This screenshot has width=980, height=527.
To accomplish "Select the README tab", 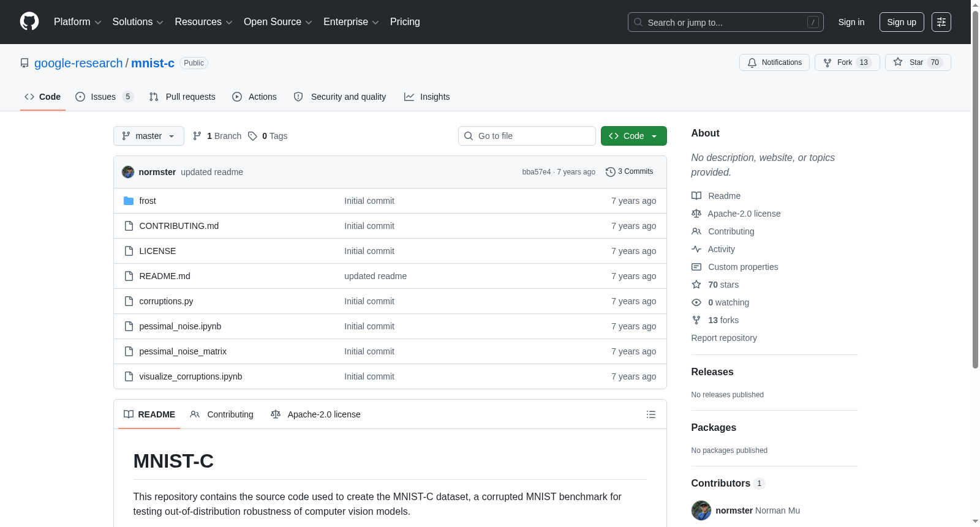I will coord(149,414).
